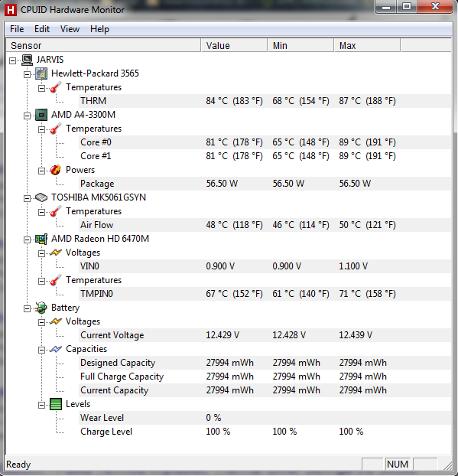The image size is (458, 476).
Task: Collapse the Powers group
Action: coord(41,171)
